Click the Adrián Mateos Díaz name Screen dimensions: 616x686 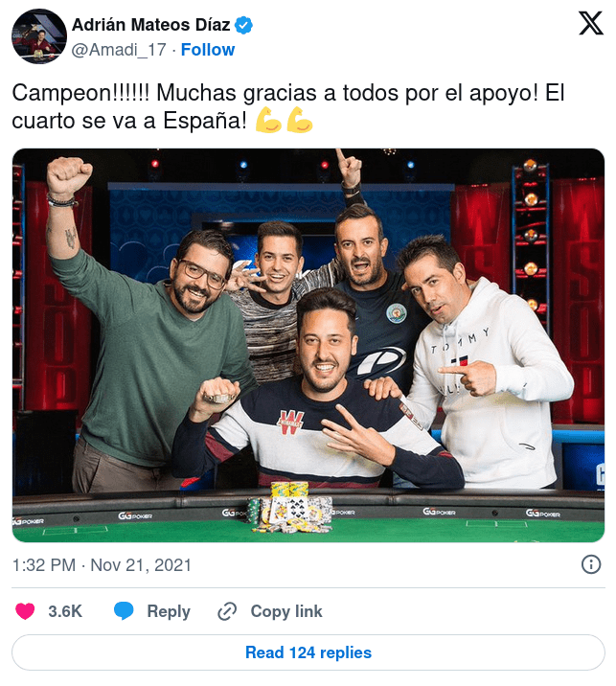click(x=151, y=25)
